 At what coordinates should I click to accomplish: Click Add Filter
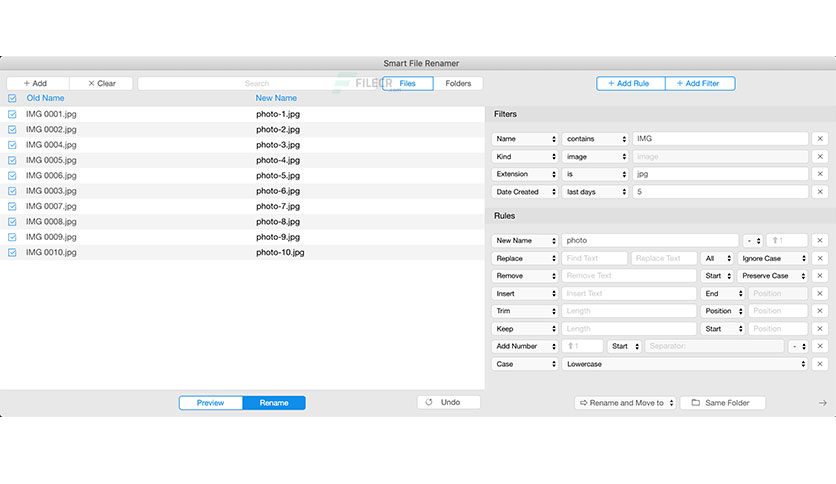click(700, 83)
